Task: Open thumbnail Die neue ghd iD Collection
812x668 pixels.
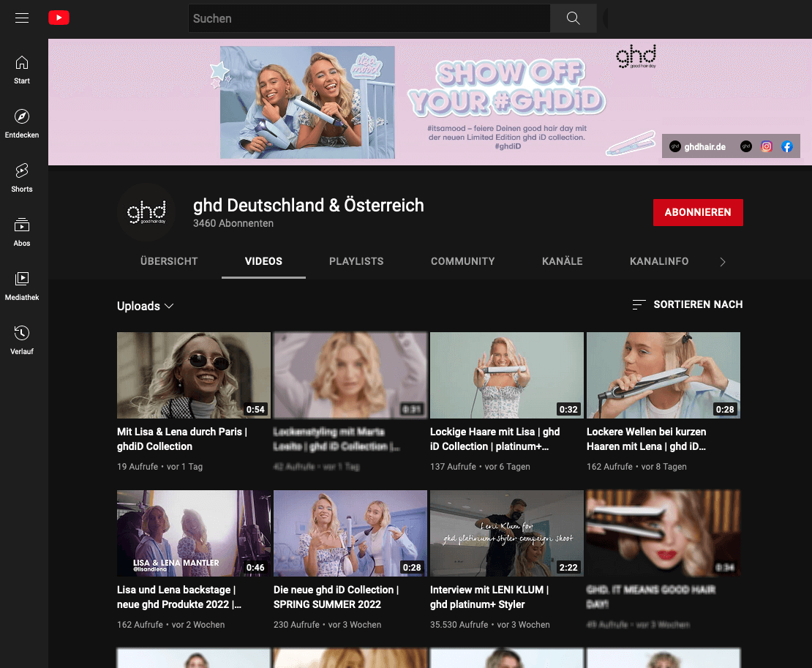Action: (350, 533)
